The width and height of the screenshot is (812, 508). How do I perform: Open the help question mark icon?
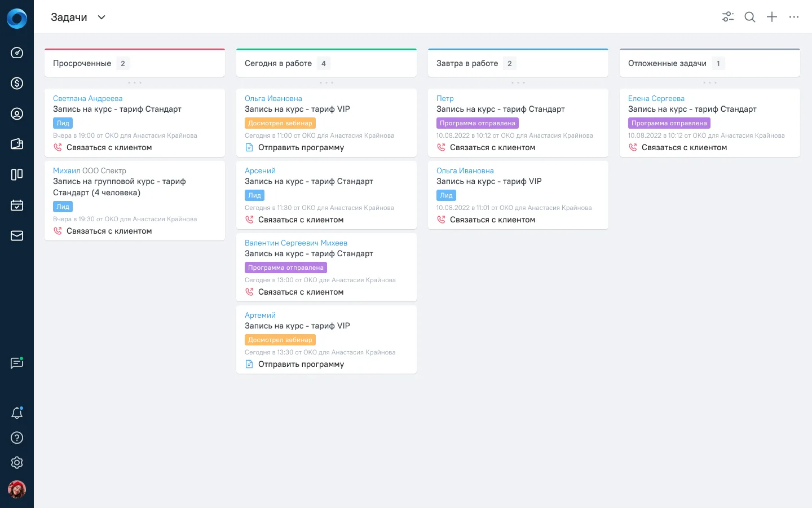pos(17,437)
